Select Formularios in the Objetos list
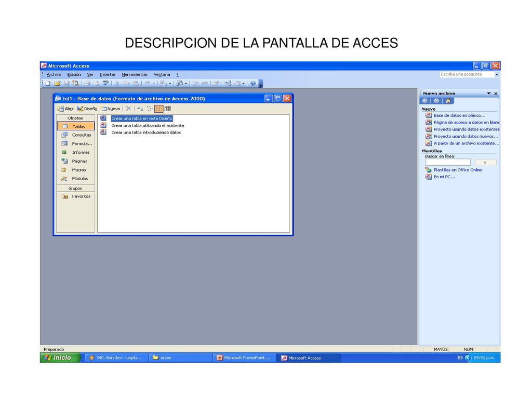This screenshot has width=532, height=399. pyautogui.click(x=76, y=143)
